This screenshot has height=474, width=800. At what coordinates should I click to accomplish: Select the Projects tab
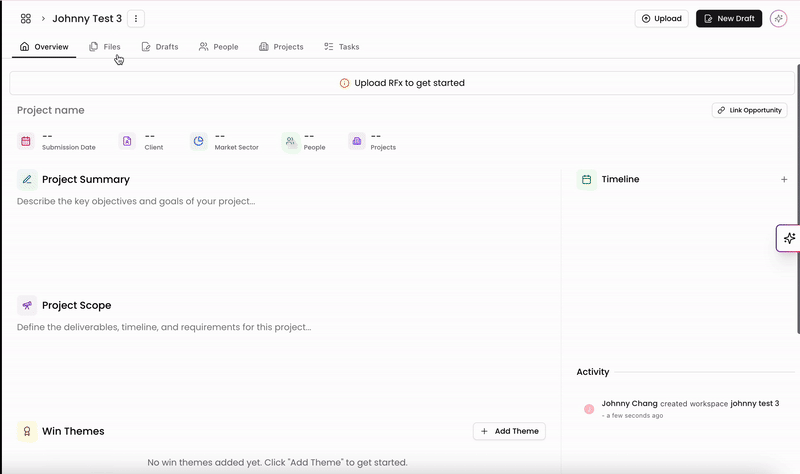tap(281, 46)
